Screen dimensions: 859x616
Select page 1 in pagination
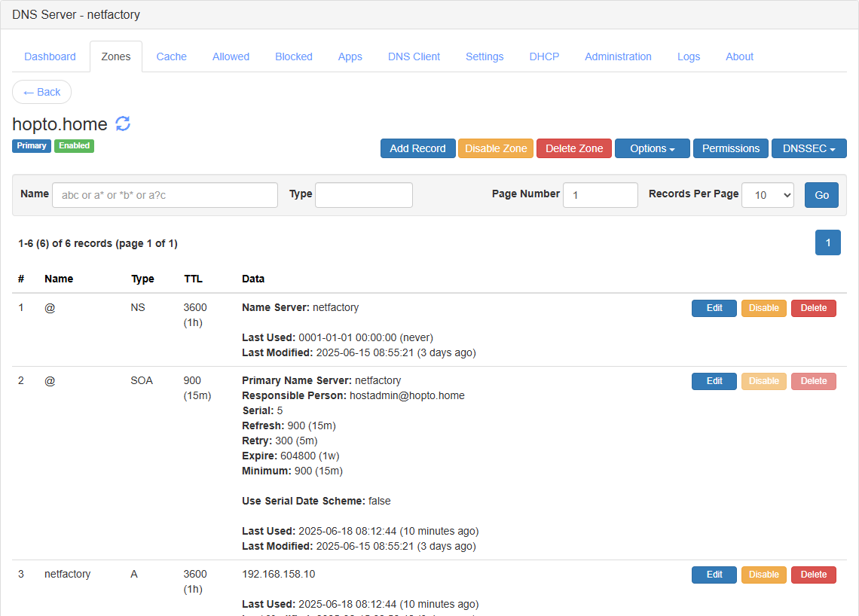tap(828, 242)
